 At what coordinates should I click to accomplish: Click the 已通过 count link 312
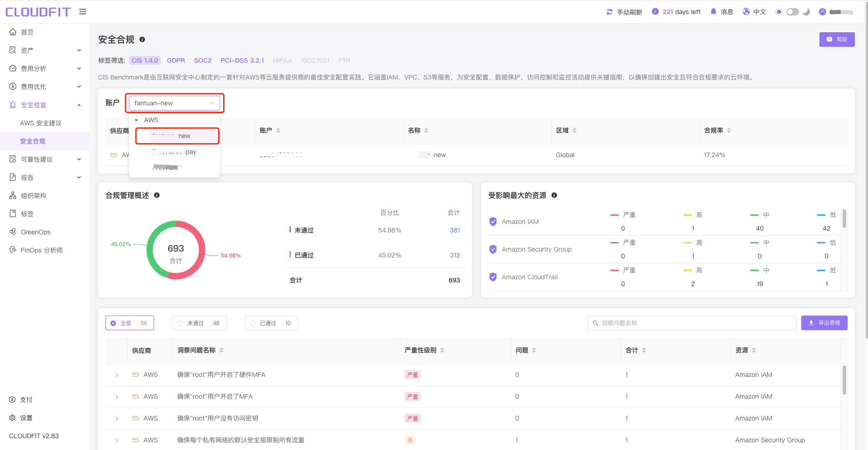pos(455,255)
